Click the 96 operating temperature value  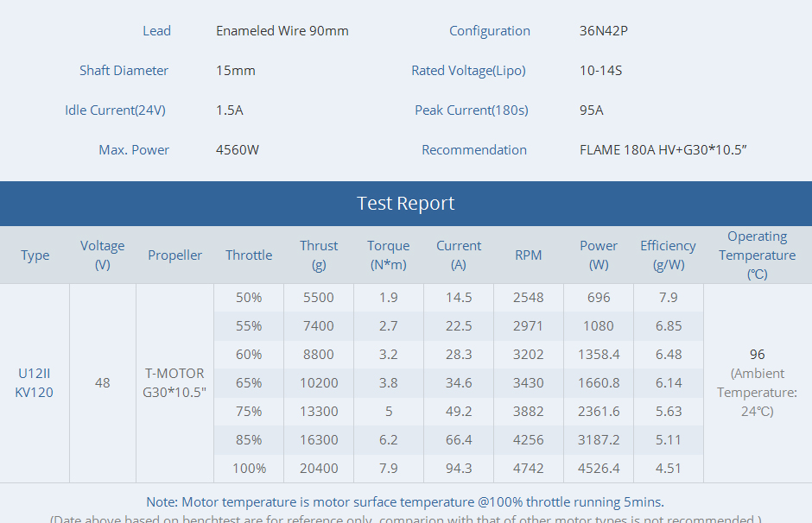coord(757,355)
